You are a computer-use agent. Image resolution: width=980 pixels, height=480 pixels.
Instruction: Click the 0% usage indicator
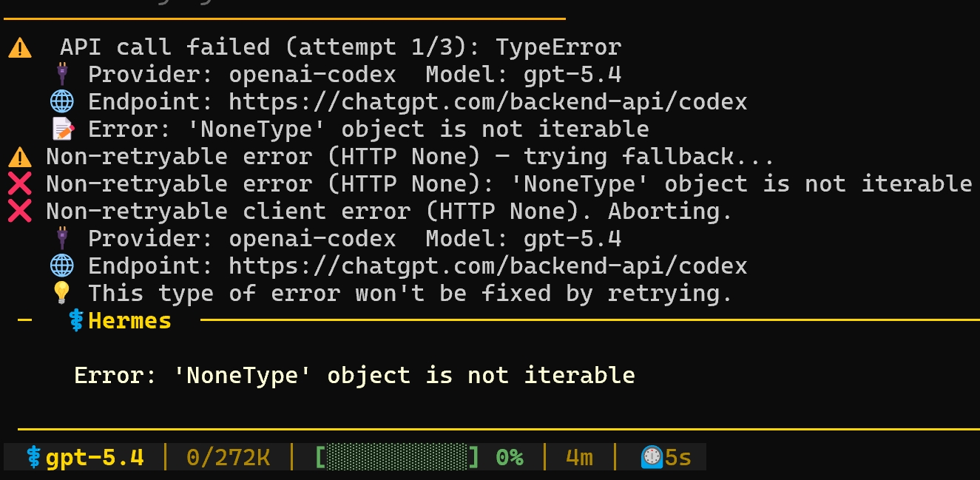click(510, 458)
